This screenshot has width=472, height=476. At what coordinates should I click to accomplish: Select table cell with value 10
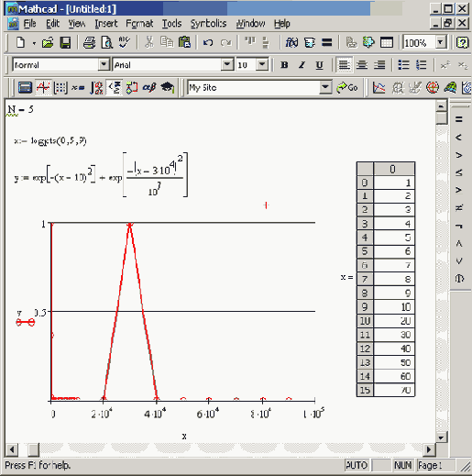coord(394,306)
